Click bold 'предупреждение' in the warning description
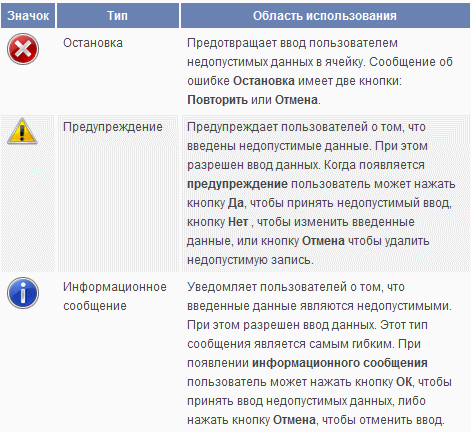The width and height of the screenshot is (471, 432). point(237,184)
